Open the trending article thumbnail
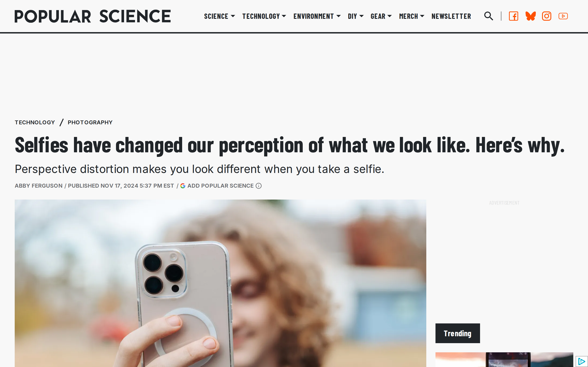 pyautogui.click(x=504, y=359)
